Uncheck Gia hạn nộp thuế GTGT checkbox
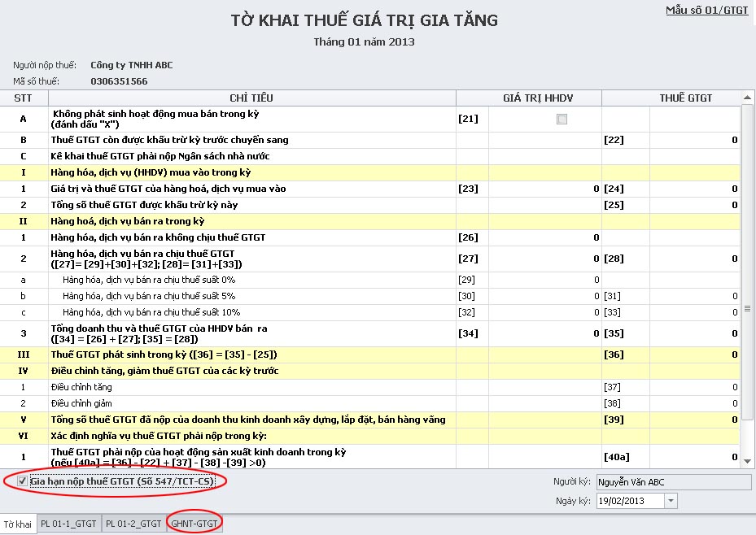This screenshot has height=535, width=756. [x=22, y=481]
